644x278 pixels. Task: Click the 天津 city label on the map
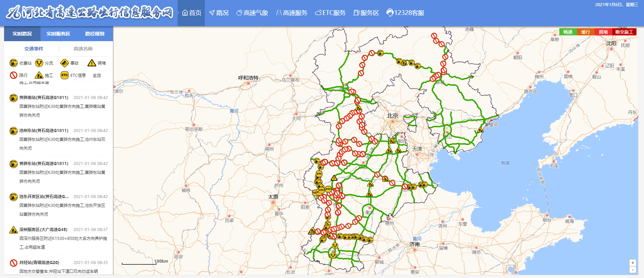point(417,149)
